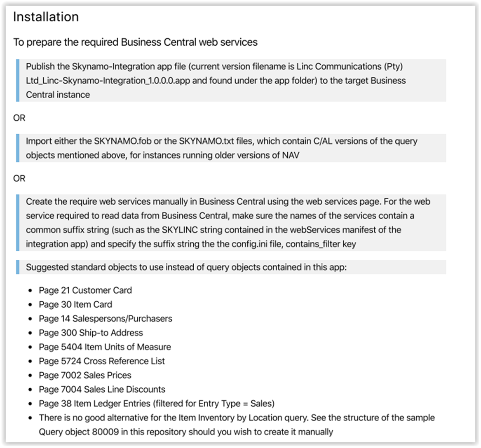Click the second OR separator text
The height and width of the screenshot is (448, 481).
pyautogui.click(x=19, y=179)
